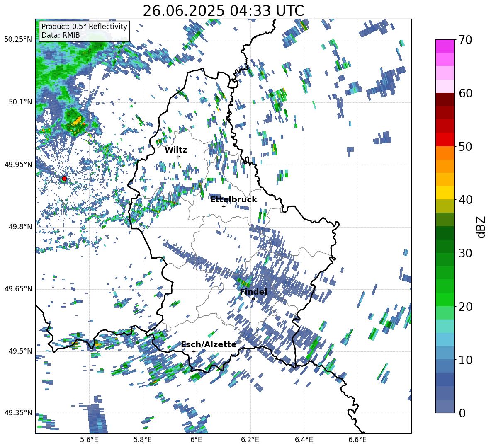Viewport: 491px width, 448px height.
Task: Click the dark red colorbar segment below 60
Action: [x=445, y=99]
